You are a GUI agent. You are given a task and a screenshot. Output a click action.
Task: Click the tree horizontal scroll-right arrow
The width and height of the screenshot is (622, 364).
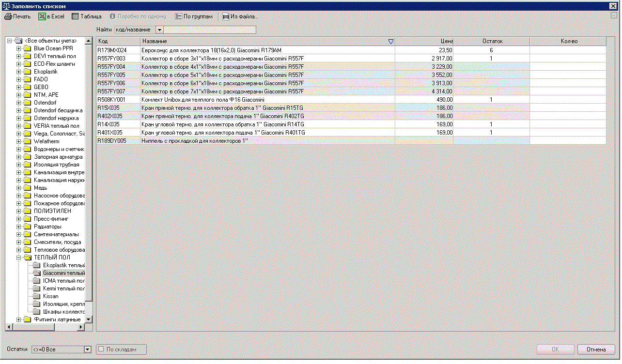point(81,327)
